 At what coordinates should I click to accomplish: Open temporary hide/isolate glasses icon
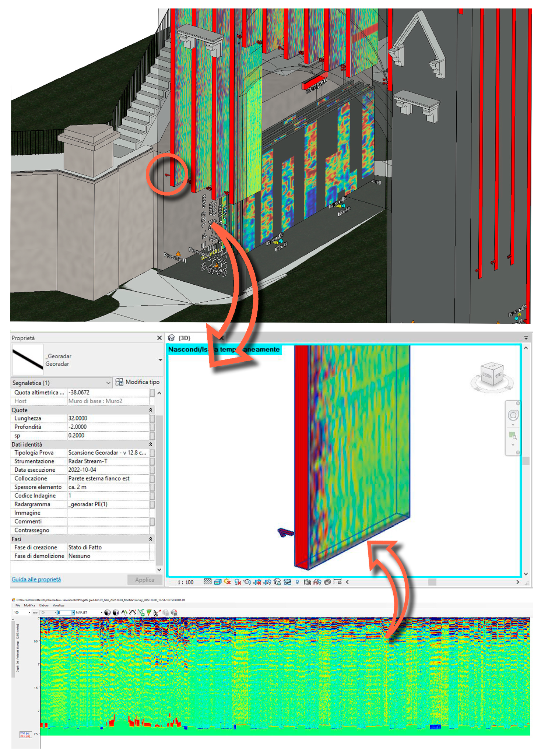[287, 582]
